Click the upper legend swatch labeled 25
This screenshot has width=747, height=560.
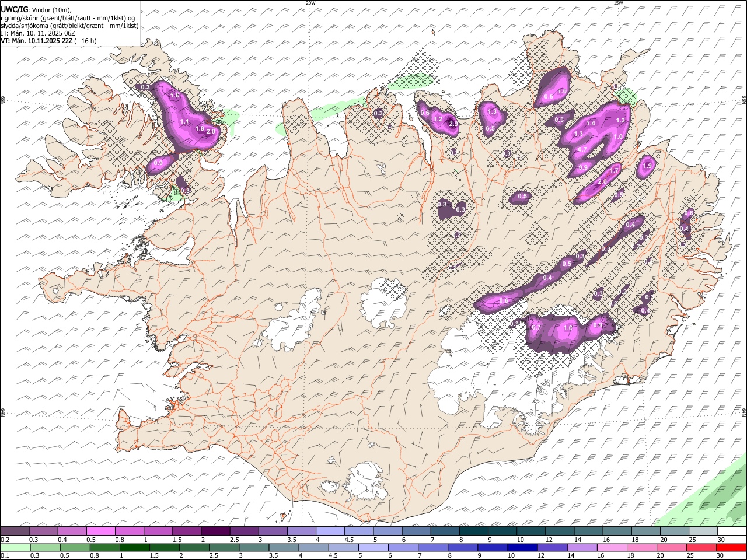pos(703,531)
